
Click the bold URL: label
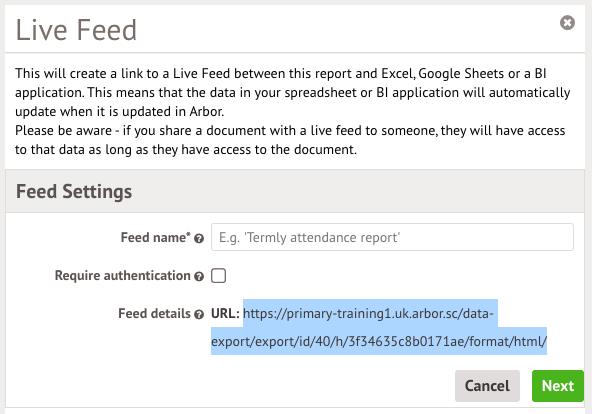(x=225, y=313)
